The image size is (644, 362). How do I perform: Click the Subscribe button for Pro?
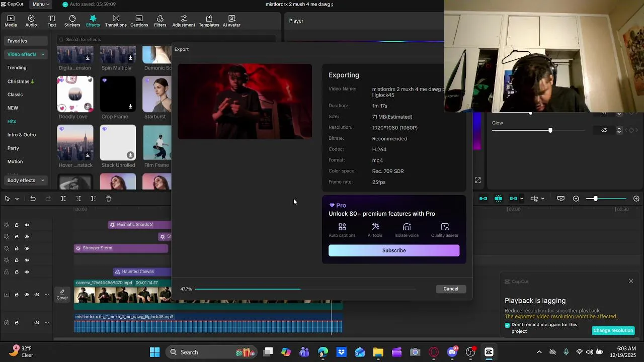tap(394, 250)
